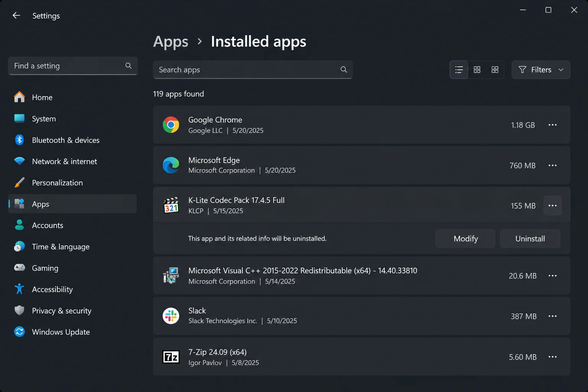Click the Gaming controller icon
The height and width of the screenshot is (392, 588).
pos(19,268)
